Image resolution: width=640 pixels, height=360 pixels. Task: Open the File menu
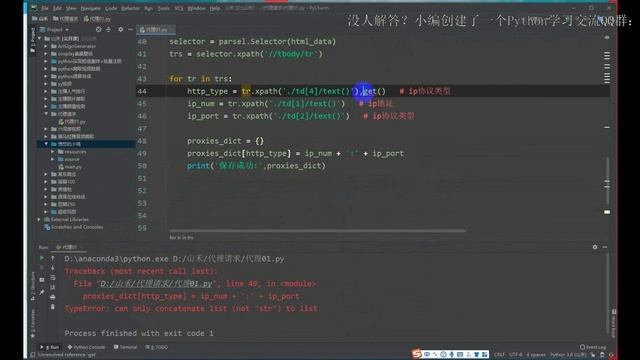coord(45,8)
